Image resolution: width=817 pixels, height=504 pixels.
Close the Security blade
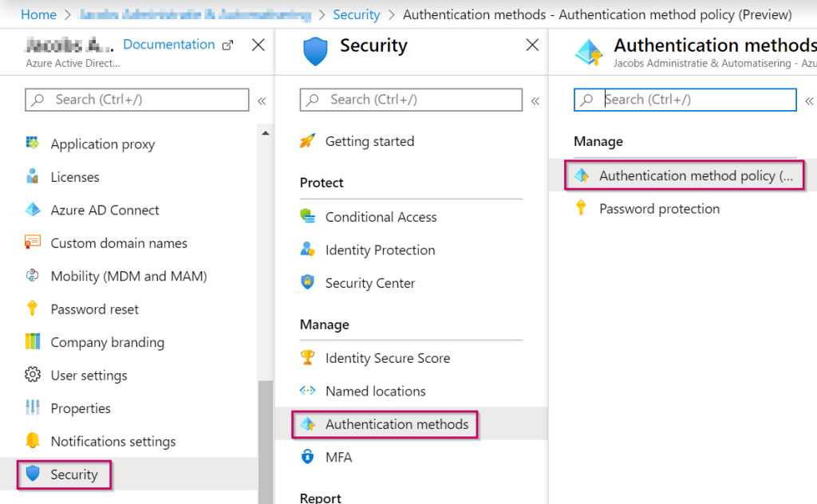(x=532, y=45)
